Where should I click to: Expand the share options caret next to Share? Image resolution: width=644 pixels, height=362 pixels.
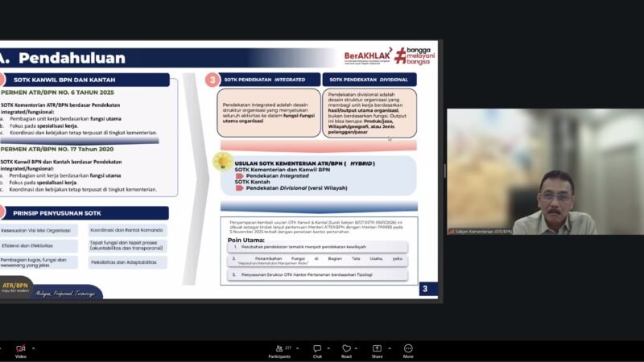pyautogui.click(x=390, y=348)
